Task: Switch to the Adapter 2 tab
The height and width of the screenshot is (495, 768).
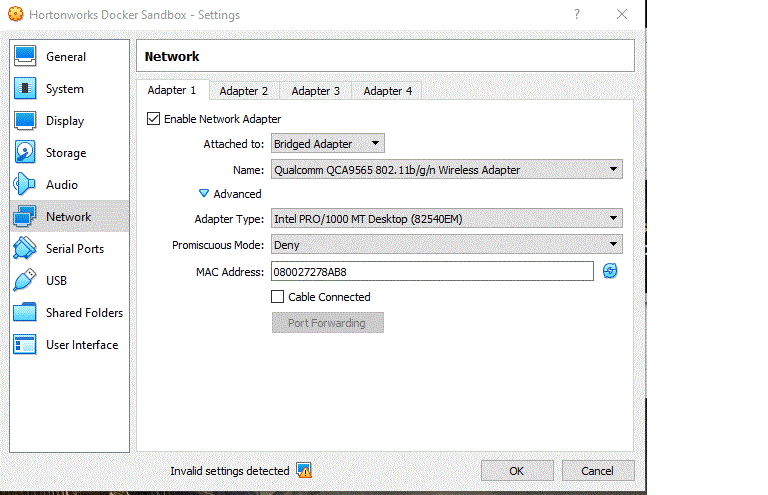Action: pos(244,91)
